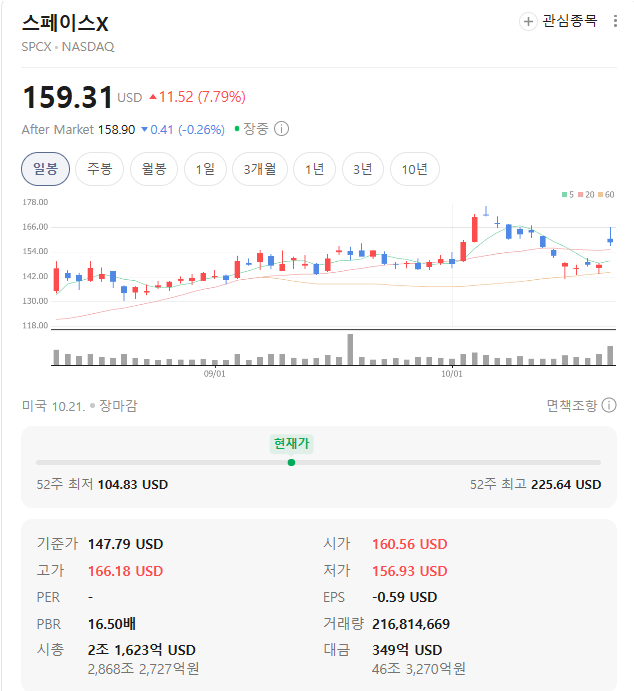The height and width of the screenshot is (691, 634).
Task: Switch to the 월봉 monthly chart tab
Action: [154, 169]
